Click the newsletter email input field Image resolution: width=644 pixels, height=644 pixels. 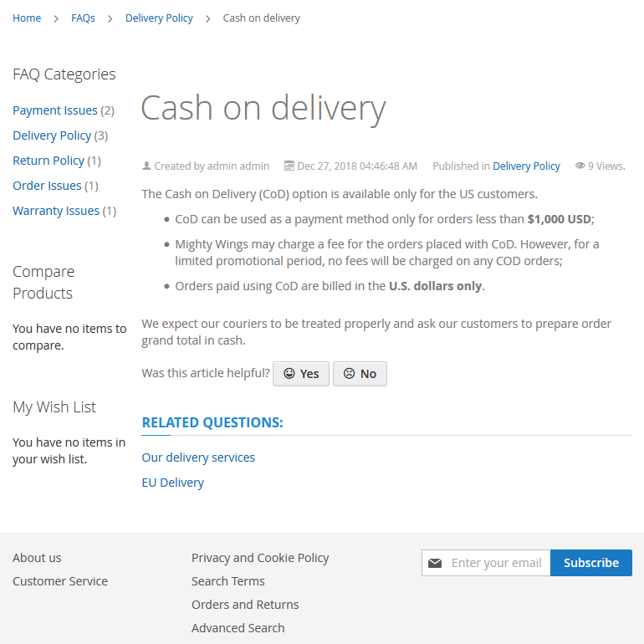coord(497,563)
